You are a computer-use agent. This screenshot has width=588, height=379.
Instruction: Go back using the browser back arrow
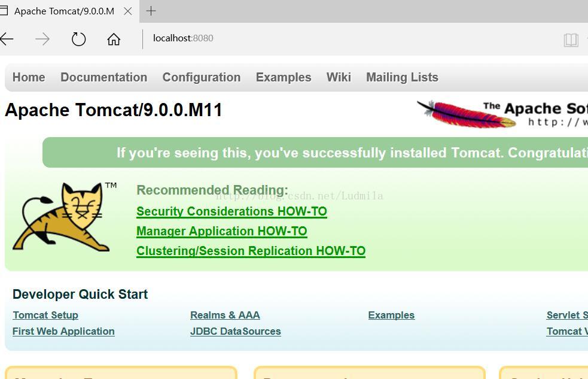click(7, 39)
